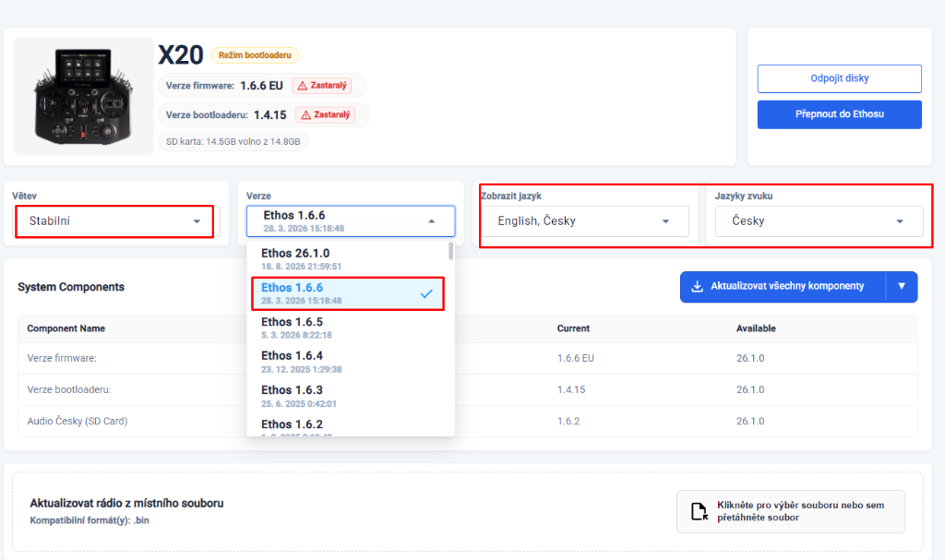
Task: Click the checkmark beside Ethos 1.6.6
Action: click(426, 293)
